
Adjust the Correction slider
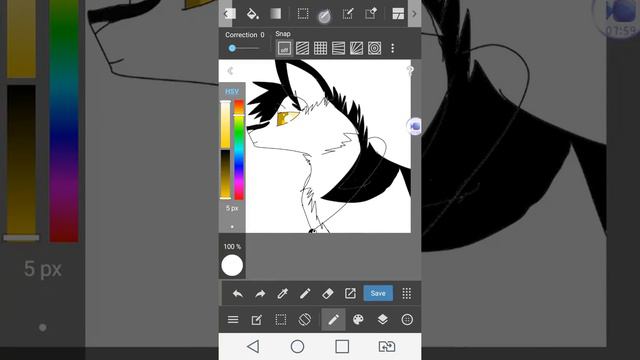[x=244, y=48]
